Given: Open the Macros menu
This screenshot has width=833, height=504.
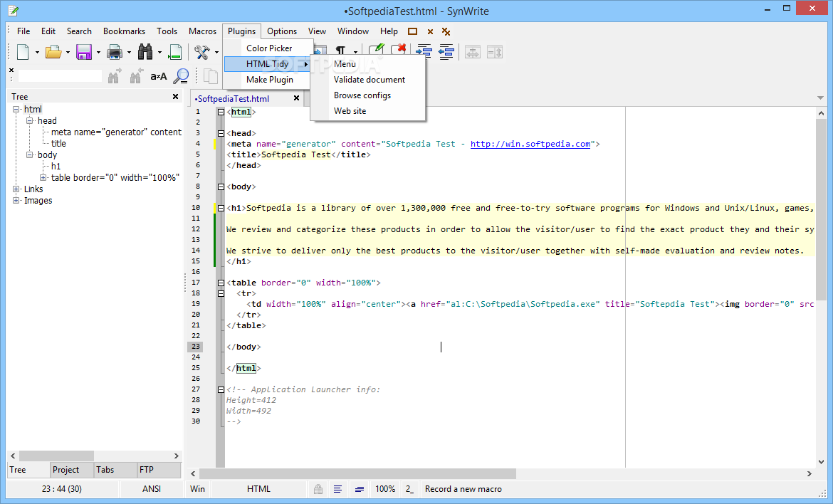Looking at the screenshot, I should (x=202, y=31).
